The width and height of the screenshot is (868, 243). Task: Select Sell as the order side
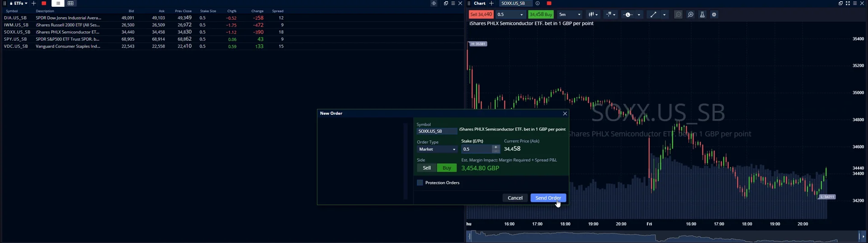pyautogui.click(x=427, y=168)
